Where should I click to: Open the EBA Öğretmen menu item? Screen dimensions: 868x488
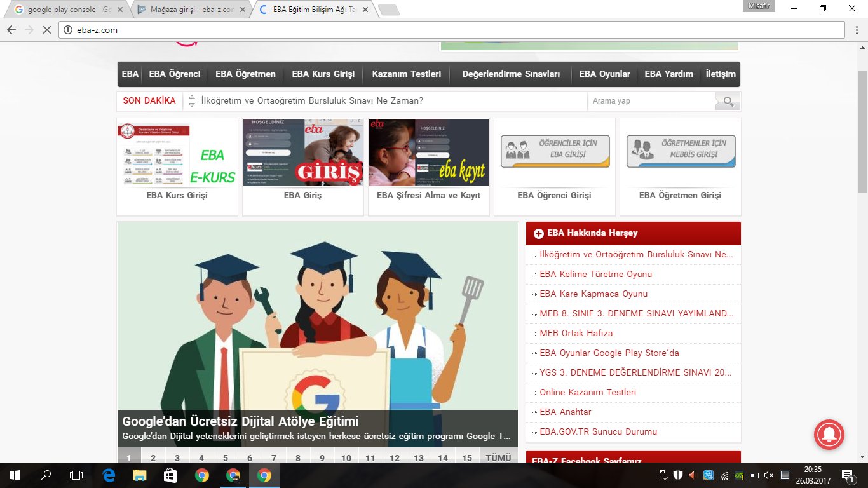(245, 74)
